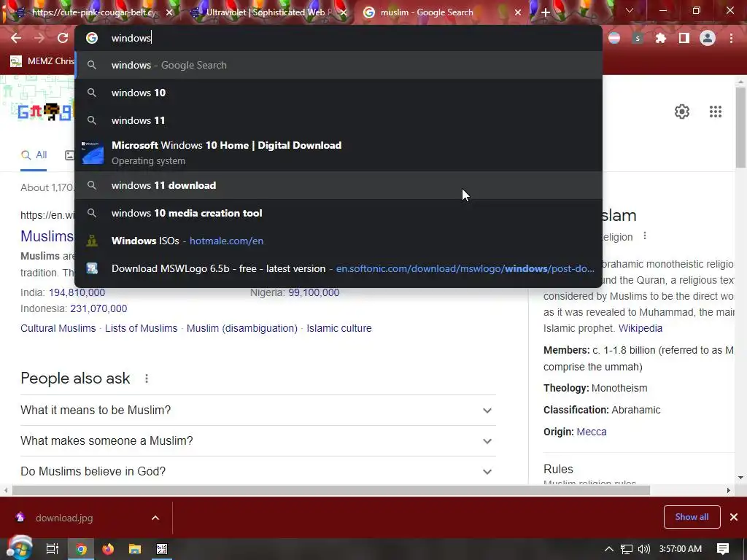Viewport: 747px width, 560px height.
Task: Select the 'windows - Google Search' suggestion
Action: click(x=338, y=65)
